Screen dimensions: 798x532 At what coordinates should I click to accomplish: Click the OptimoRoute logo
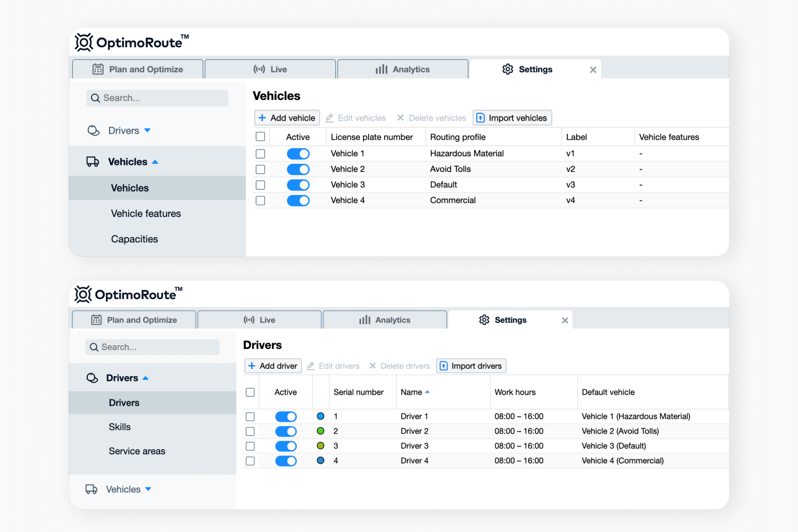[131, 42]
